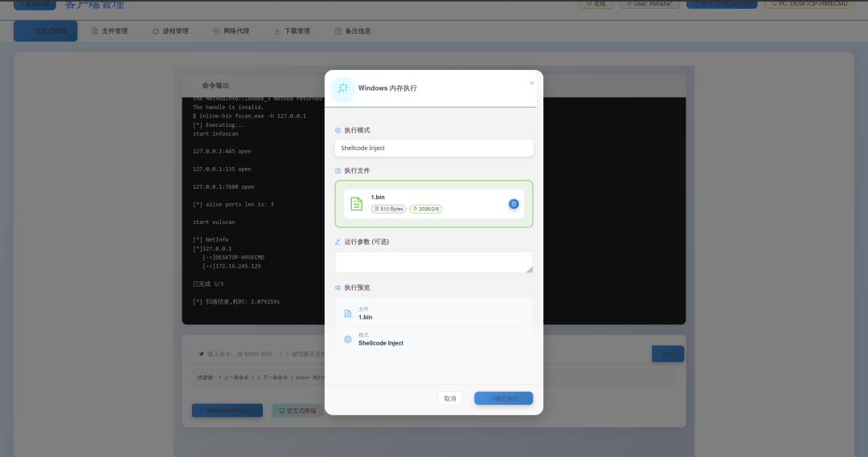Open the 网络代理 tab
This screenshot has width=868, height=457.
coord(231,31)
